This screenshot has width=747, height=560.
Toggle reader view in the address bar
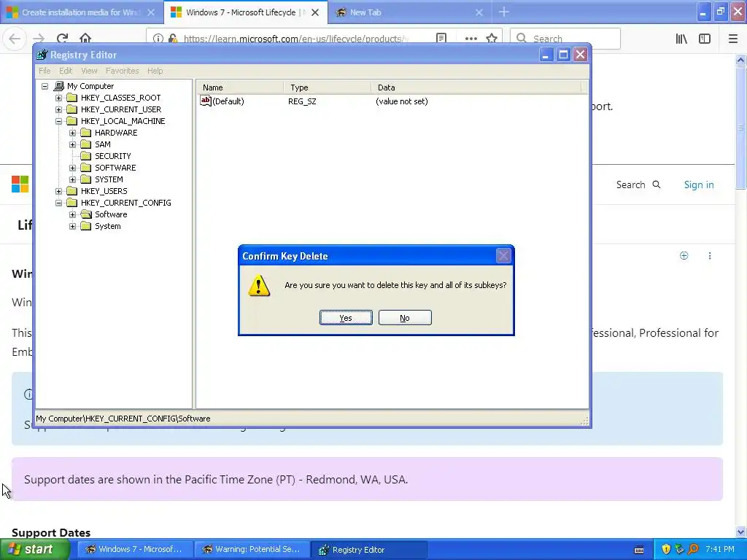[x=441, y=39]
